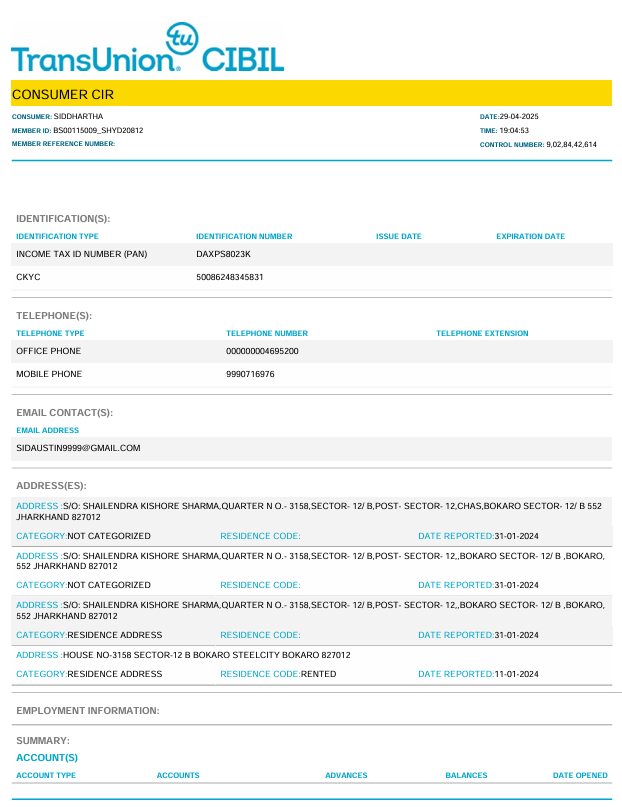
Task: Click the MEMBER REFERENCE NUMBER label
Action: (x=63, y=144)
